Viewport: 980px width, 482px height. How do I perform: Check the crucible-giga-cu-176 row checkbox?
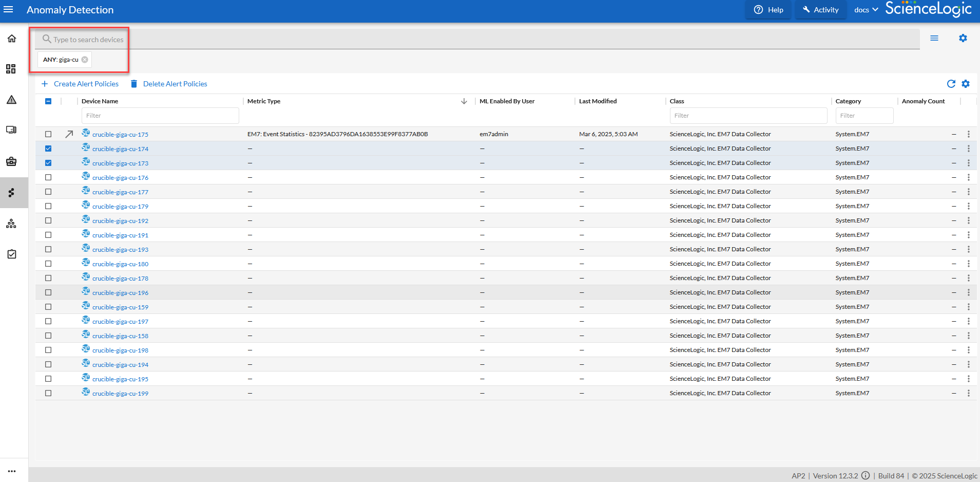[48, 177]
